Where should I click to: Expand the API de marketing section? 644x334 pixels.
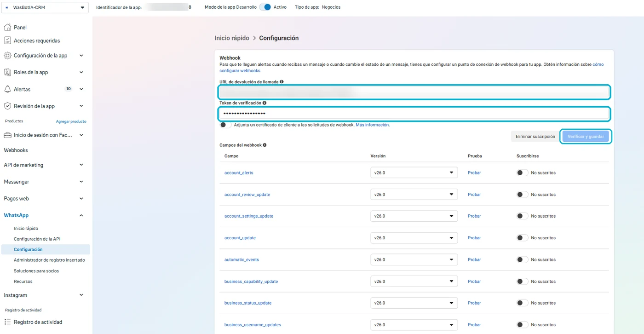[81, 165]
